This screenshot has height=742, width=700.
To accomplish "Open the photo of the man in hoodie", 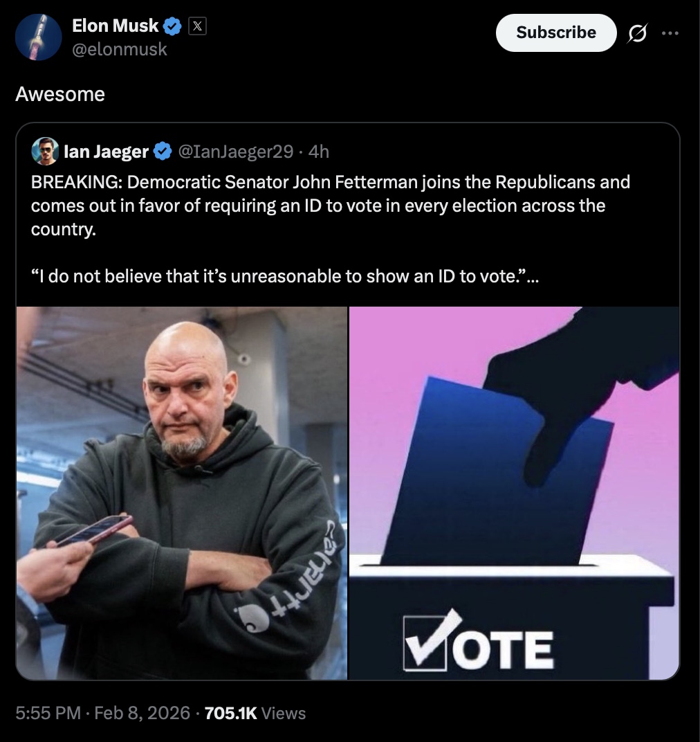I will [182, 493].
